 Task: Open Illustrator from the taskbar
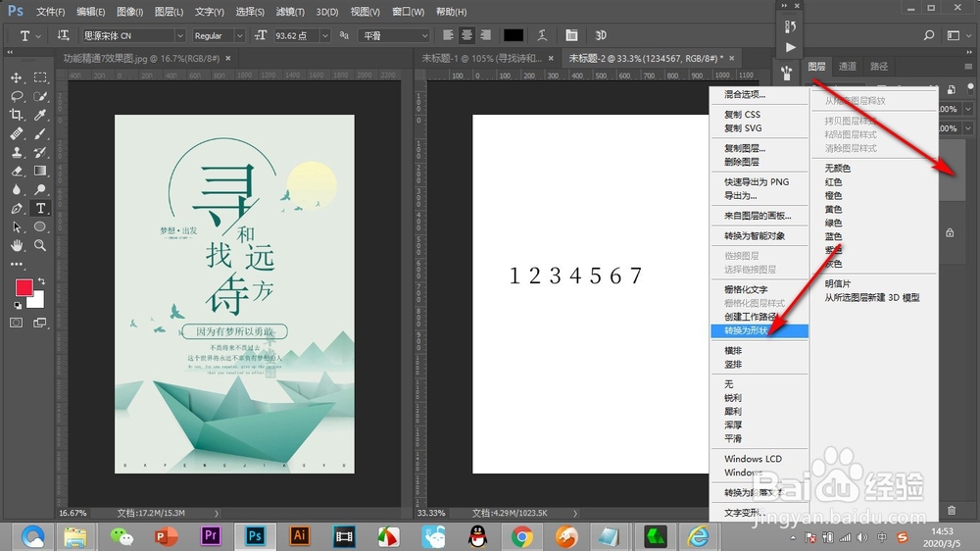(299, 536)
